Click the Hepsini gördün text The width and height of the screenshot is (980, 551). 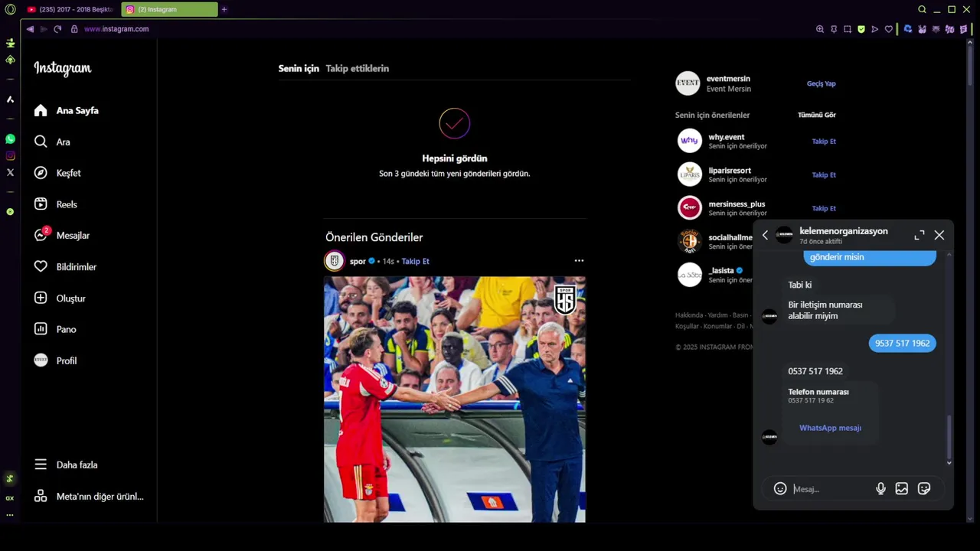tap(455, 158)
